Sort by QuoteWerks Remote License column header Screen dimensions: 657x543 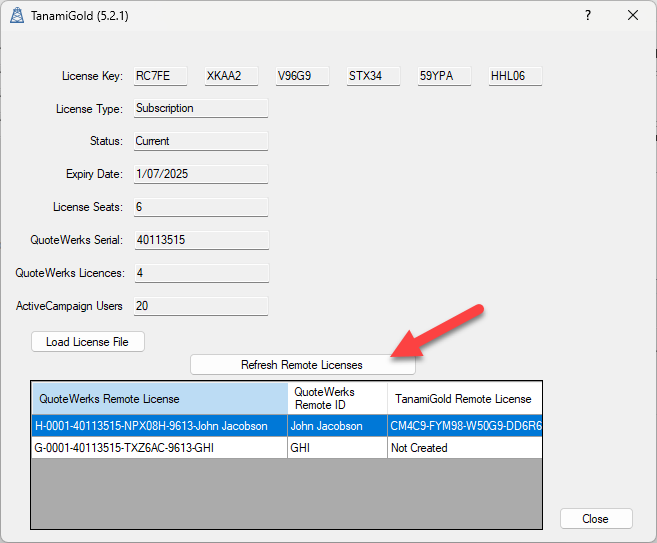(x=159, y=399)
